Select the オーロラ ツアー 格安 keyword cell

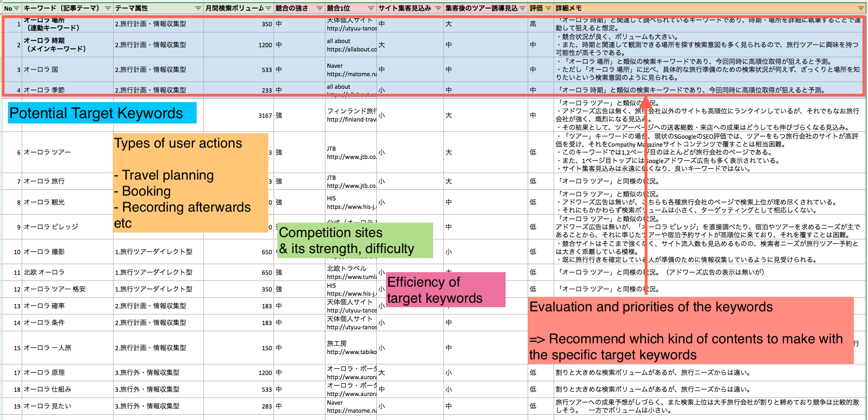67,289
